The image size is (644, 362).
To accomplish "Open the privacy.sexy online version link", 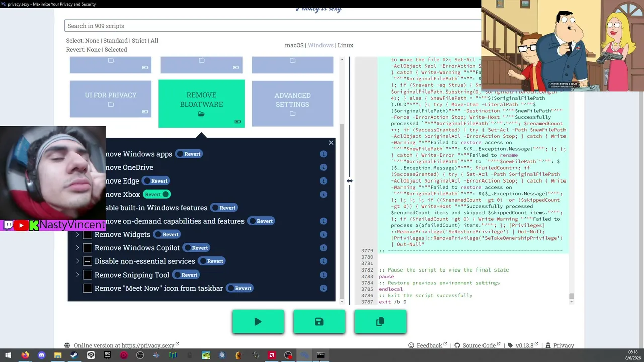I will click(150, 346).
